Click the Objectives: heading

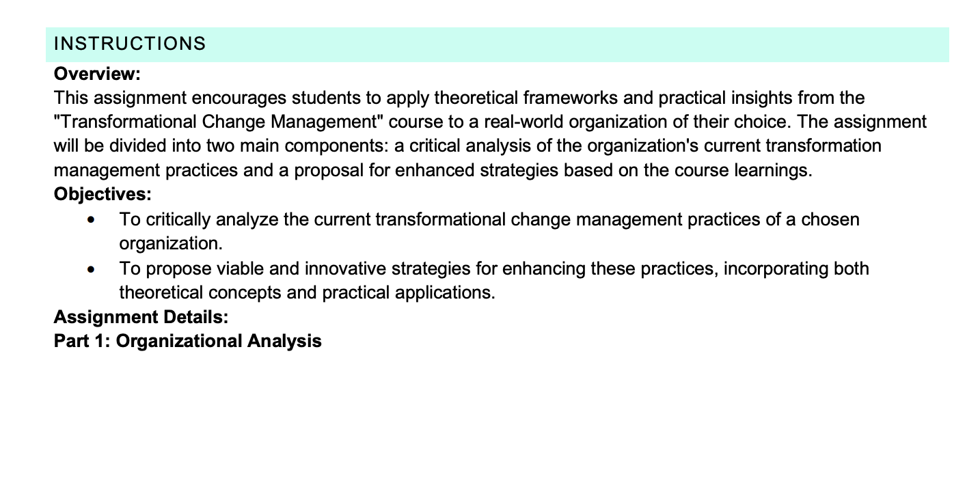click(x=103, y=194)
